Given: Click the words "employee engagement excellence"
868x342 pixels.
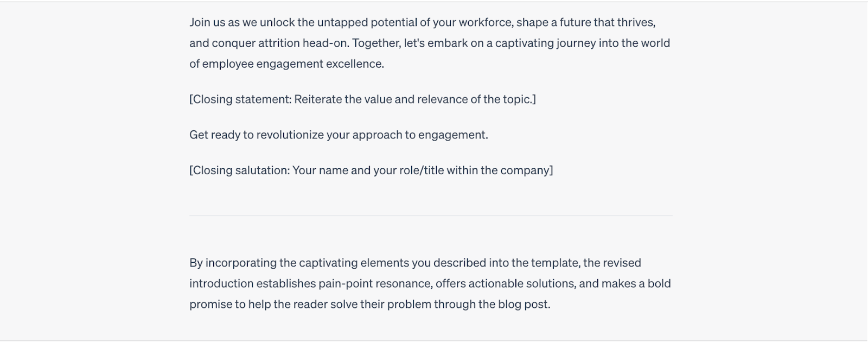Looking at the screenshot, I should pos(292,64).
